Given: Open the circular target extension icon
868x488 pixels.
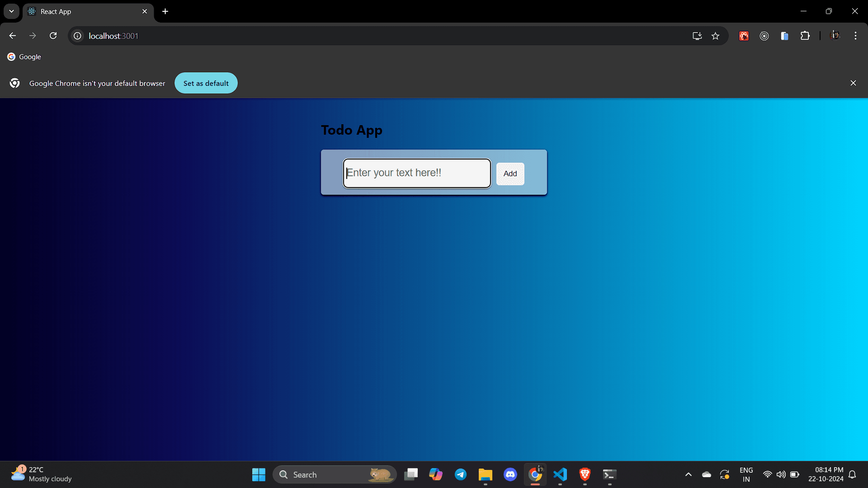Looking at the screenshot, I should 764,36.
